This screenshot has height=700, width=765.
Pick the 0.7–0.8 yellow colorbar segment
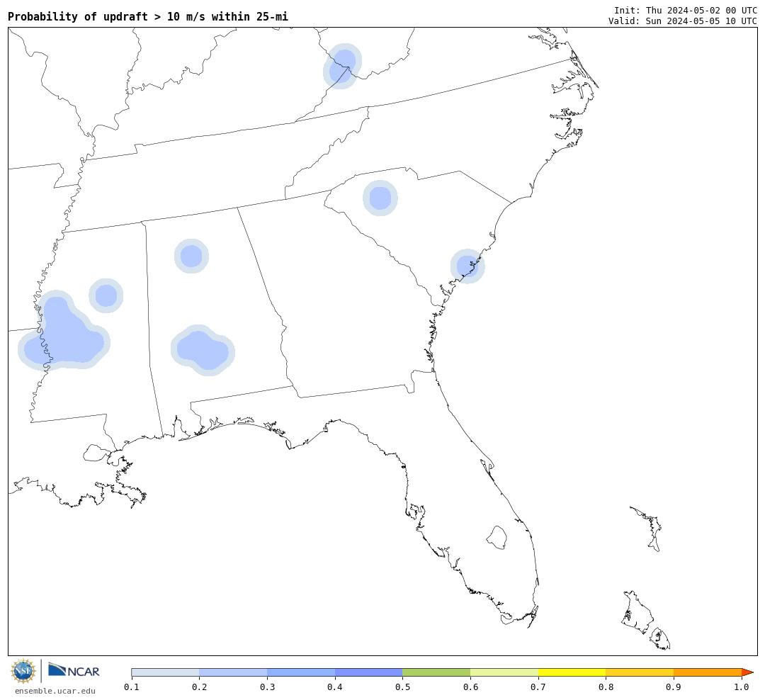(572, 672)
